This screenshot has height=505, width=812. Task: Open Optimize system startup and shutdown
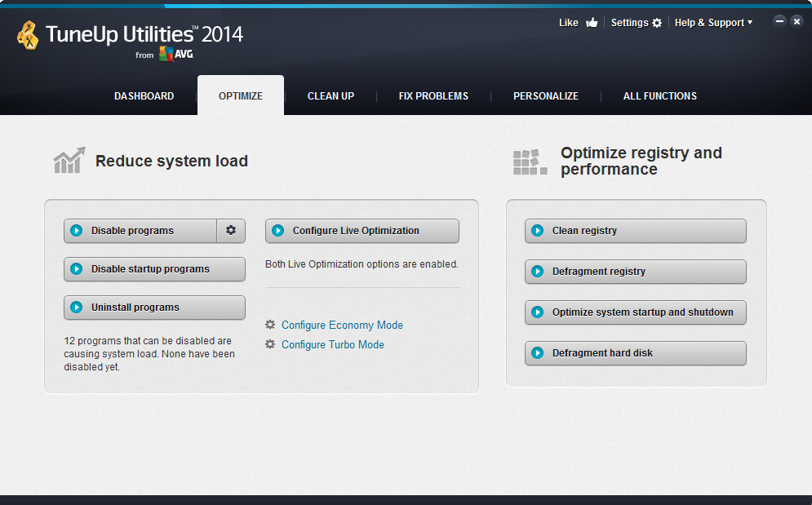pyautogui.click(x=636, y=312)
